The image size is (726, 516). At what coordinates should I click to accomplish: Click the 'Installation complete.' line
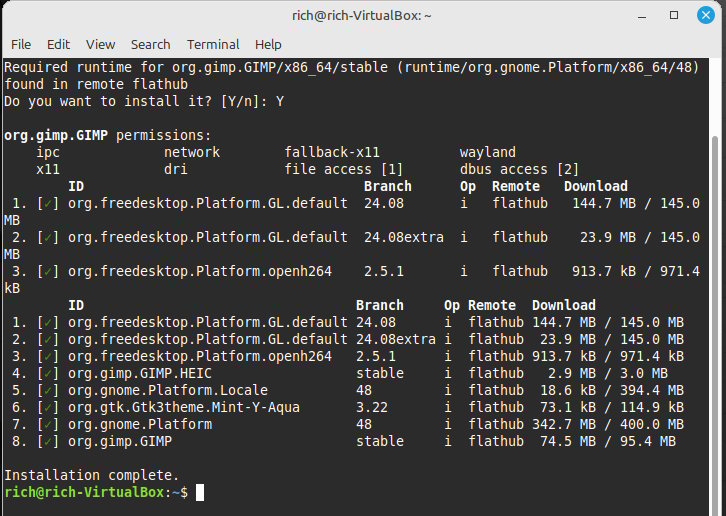click(x=91, y=475)
